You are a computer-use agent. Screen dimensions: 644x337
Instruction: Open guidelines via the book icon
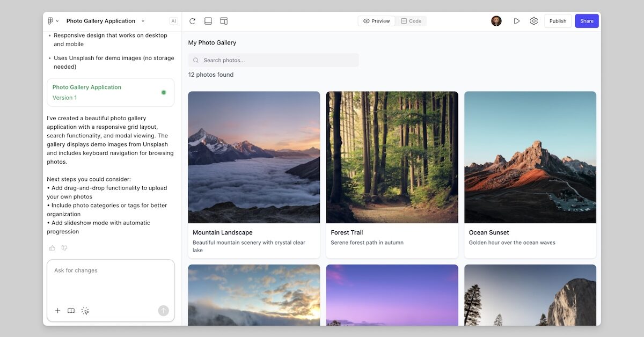(71, 310)
